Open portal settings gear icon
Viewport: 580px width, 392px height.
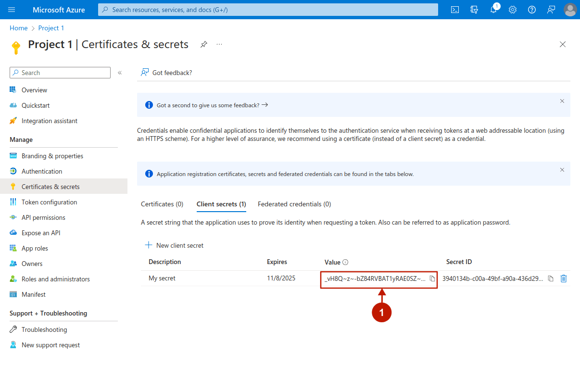pos(513,10)
